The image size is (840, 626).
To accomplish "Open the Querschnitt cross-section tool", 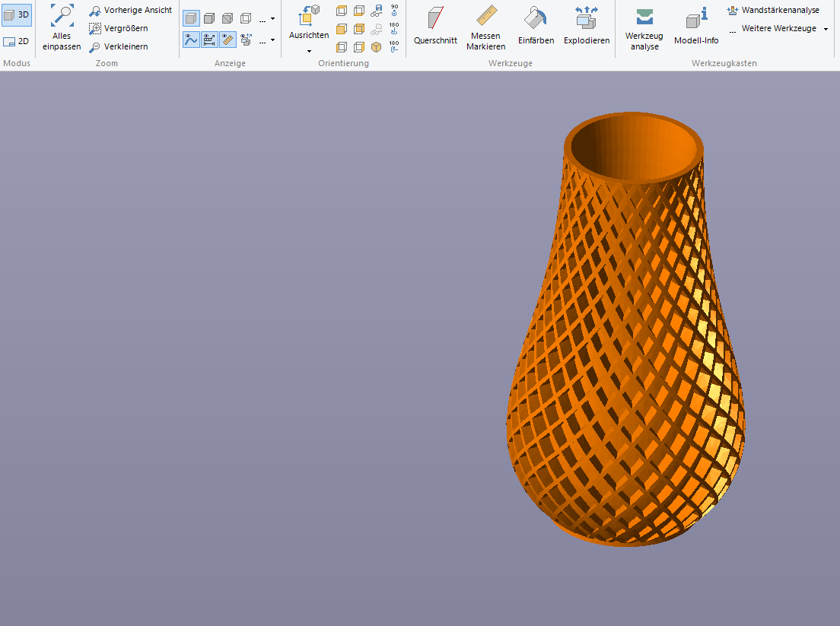I will coord(435,27).
